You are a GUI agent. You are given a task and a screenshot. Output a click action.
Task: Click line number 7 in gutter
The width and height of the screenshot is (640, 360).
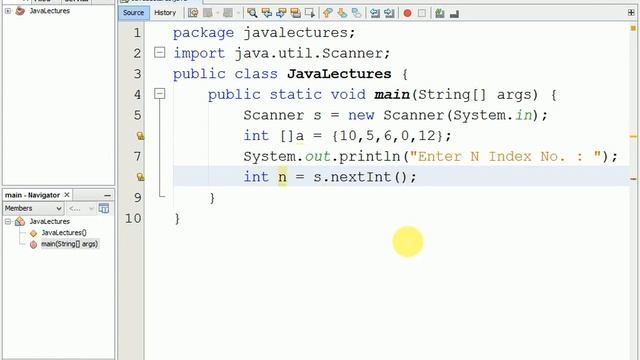(x=137, y=156)
